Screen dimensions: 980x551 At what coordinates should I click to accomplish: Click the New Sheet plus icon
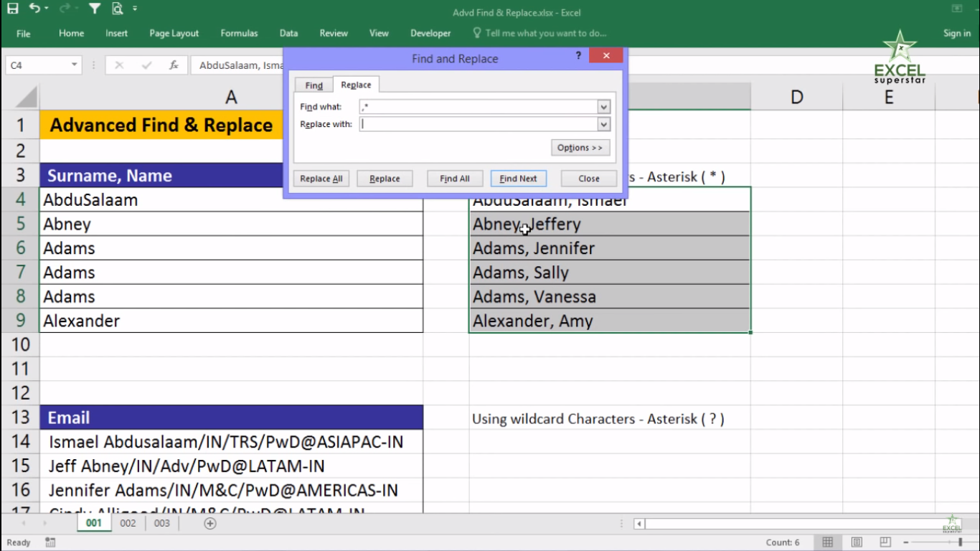(210, 523)
